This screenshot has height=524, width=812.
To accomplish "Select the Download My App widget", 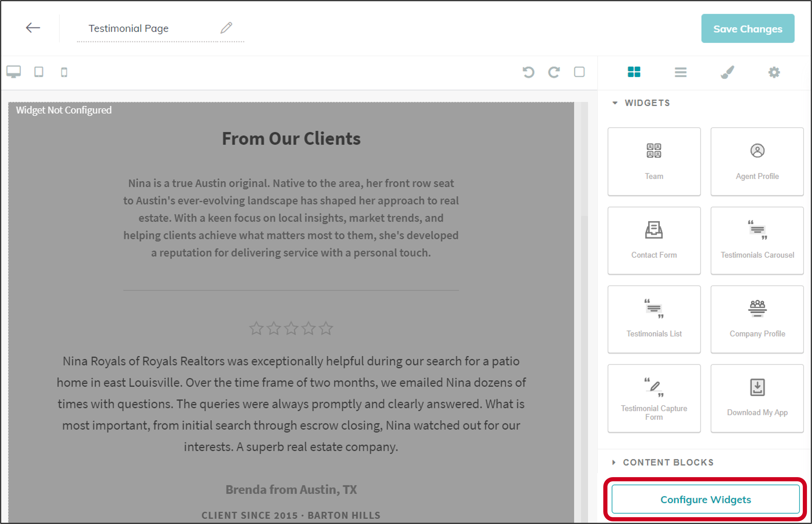I will 757,398.
